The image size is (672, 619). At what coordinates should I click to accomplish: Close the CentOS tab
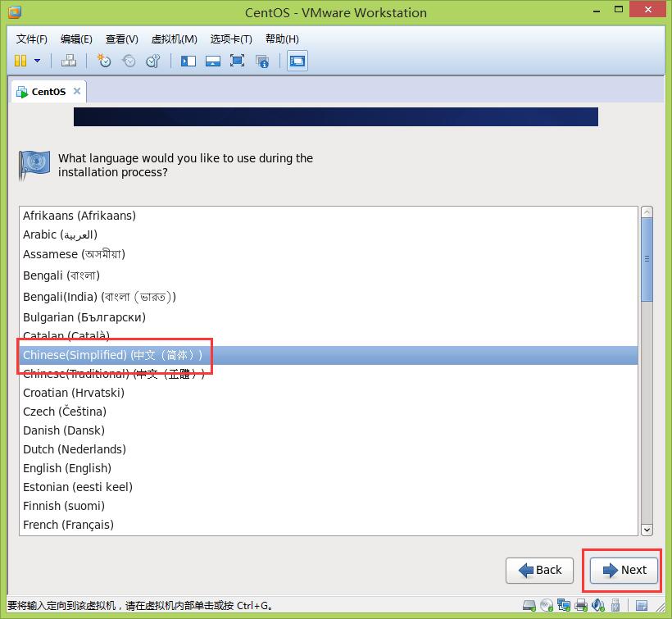77,91
